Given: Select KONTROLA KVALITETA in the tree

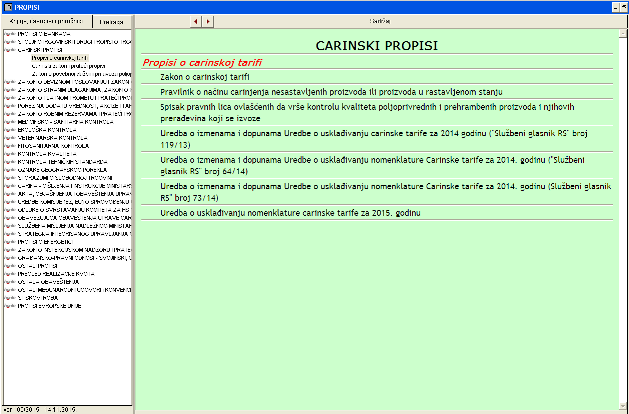Looking at the screenshot, I should coord(47,154).
